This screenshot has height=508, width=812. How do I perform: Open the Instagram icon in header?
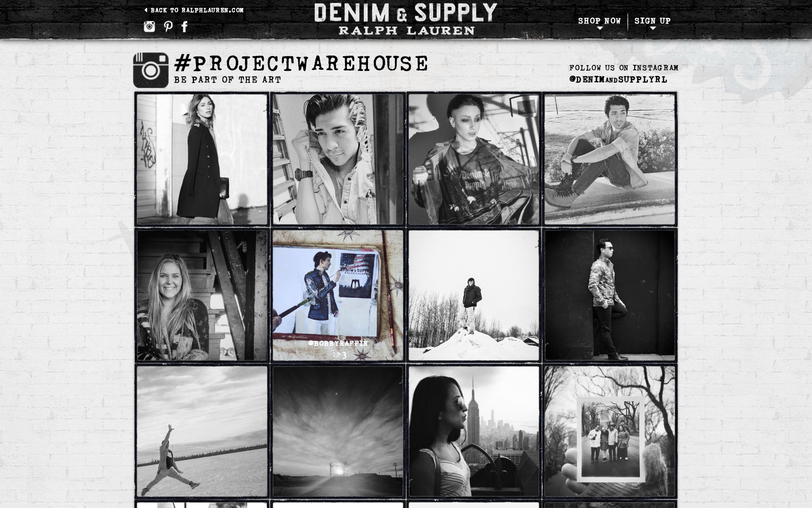149,26
